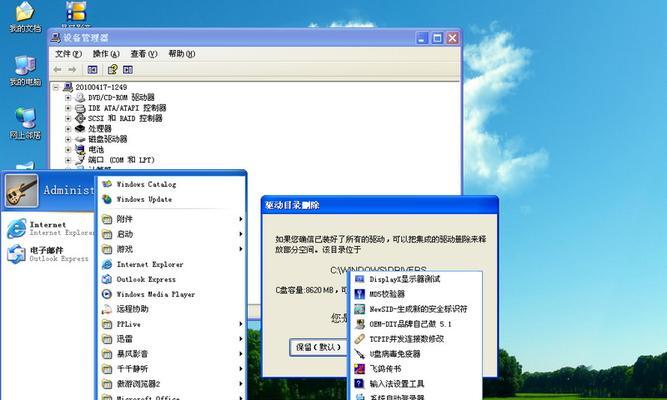Image resolution: width=667 pixels, height=400 pixels.
Task: Select the IDE ATA/ATAPI 控制器 category
Action: [127, 108]
